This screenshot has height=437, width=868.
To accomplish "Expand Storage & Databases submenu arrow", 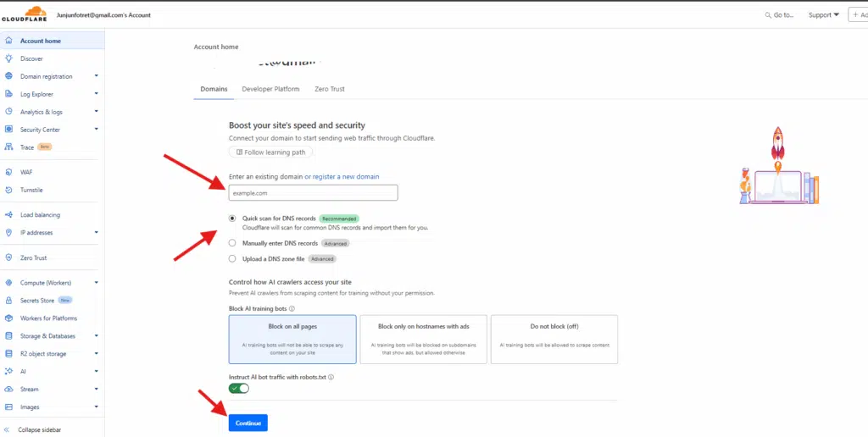I will [97, 335].
